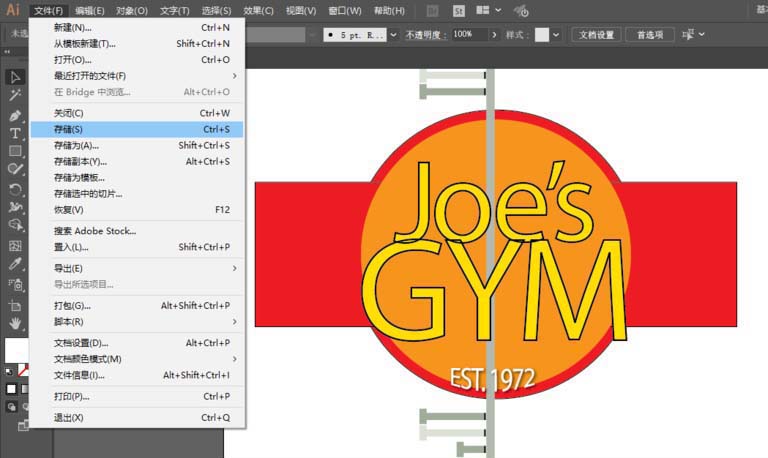Image resolution: width=768 pixels, height=458 pixels.
Task: Apply solid color mode swatch
Action: [11, 389]
